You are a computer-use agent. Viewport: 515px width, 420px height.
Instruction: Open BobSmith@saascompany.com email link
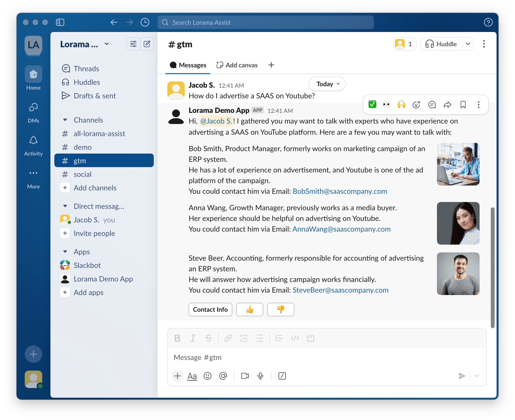[340, 191]
